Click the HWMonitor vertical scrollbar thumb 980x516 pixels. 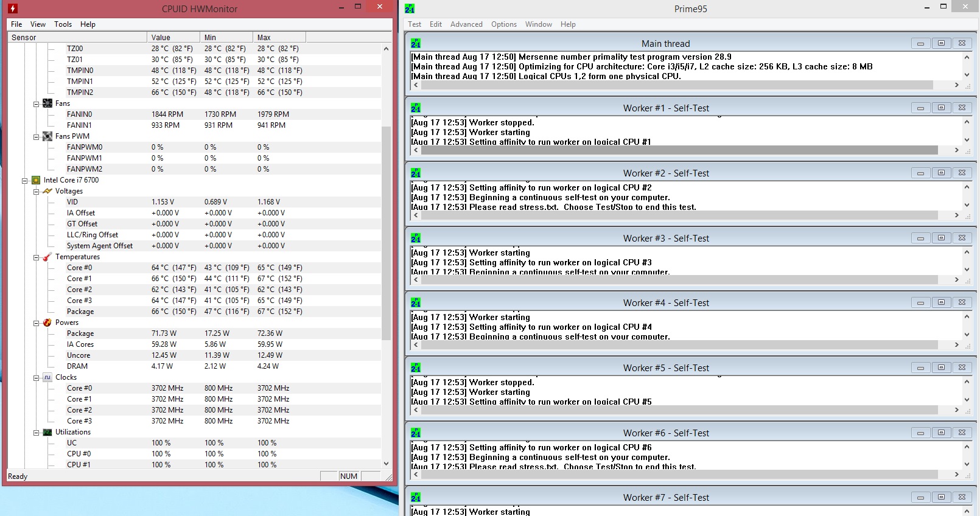click(x=386, y=233)
